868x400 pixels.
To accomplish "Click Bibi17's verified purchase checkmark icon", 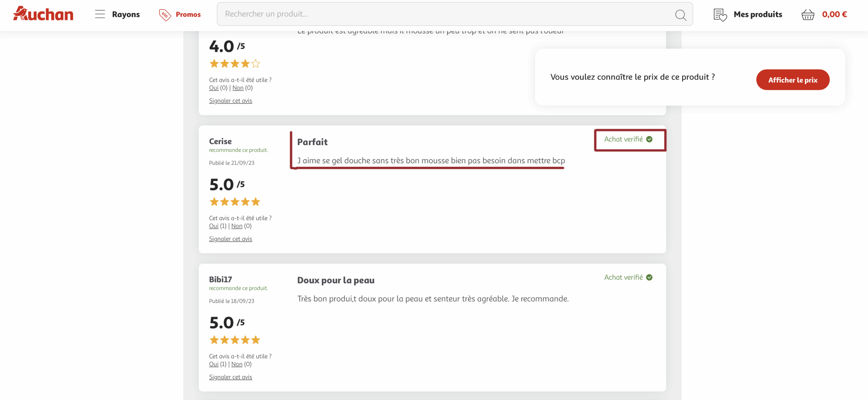I will click(x=649, y=277).
